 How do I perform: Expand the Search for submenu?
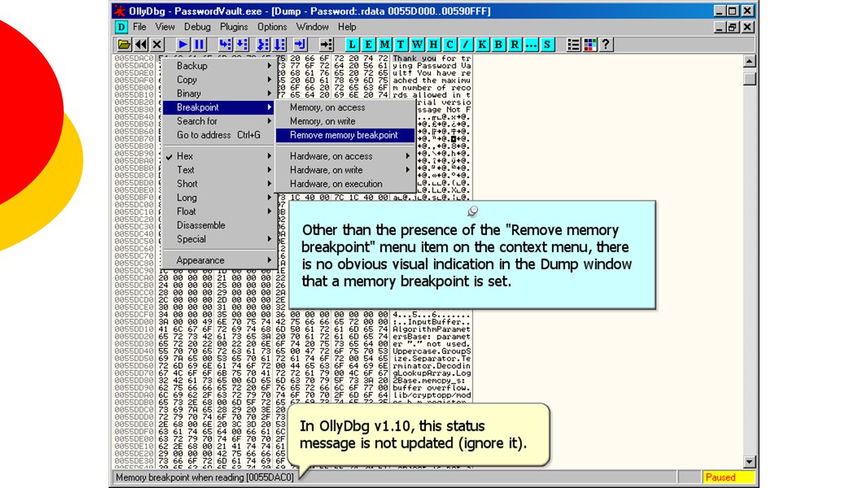tap(219, 121)
